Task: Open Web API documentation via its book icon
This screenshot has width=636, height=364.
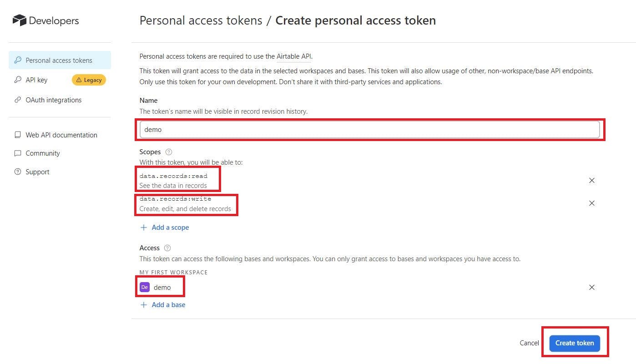Action: 17,135
